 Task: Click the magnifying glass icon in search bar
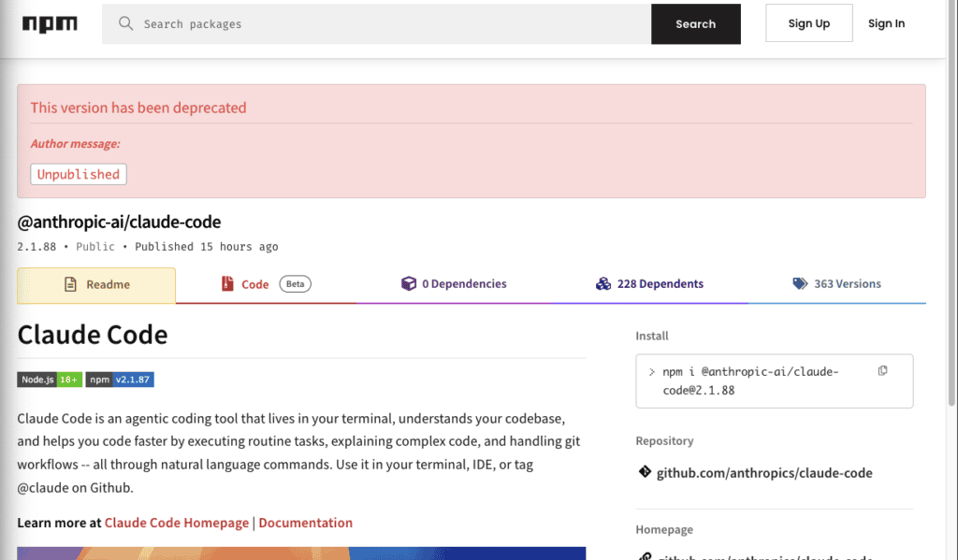(x=125, y=23)
